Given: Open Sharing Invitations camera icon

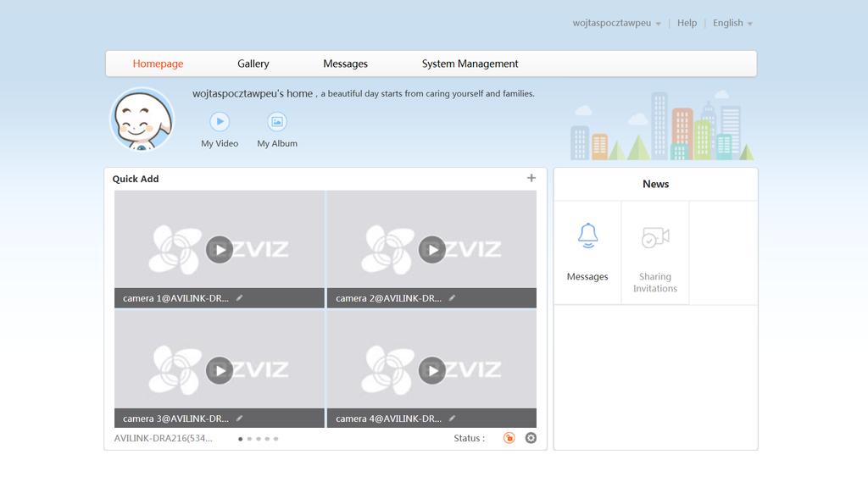Looking at the screenshot, I should pyautogui.click(x=655, y=237).
